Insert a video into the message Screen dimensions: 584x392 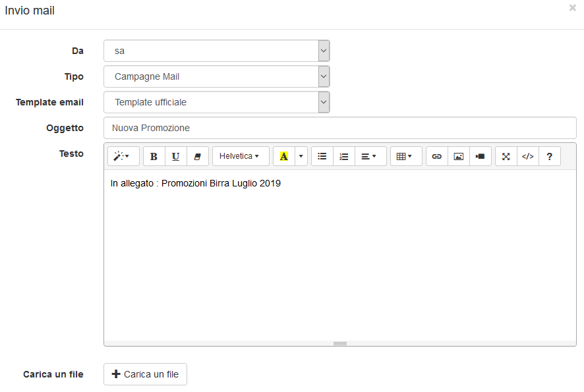[480, 156]
